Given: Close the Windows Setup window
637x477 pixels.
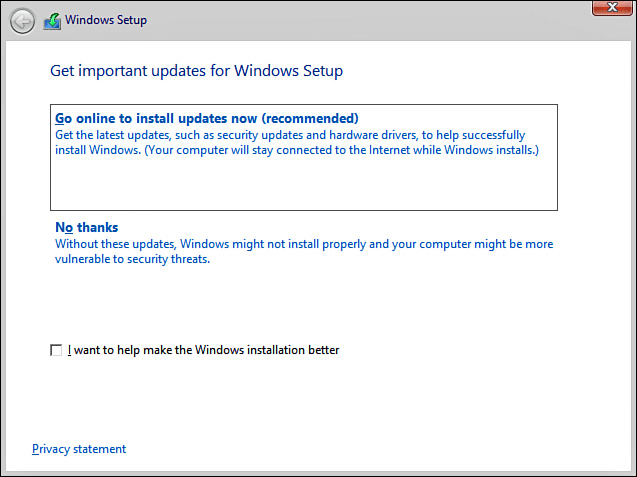Looking at the screenshot, I should pyautogui.click(x=607, y=8).
